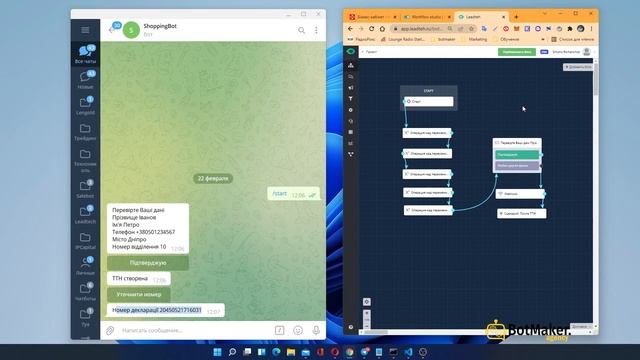Screen dimensions: 640x360
Task: Open the 'Чатботы' folder in Telegram sidebar
Action: 85,291
